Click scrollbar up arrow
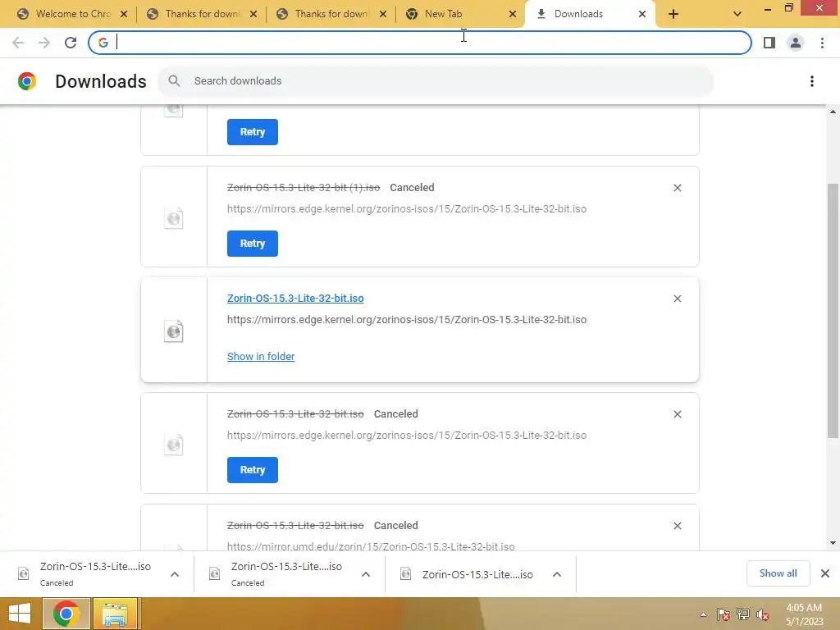 click(x=833, y=112)
